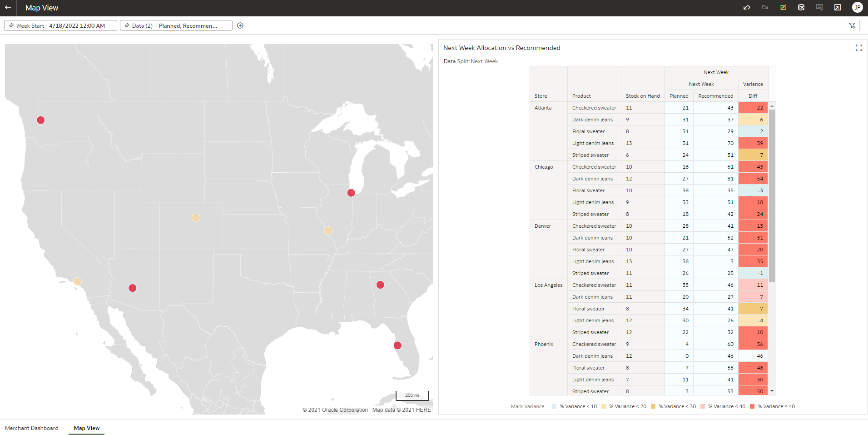Click the Data Split: Next Week label

[471, 61]
